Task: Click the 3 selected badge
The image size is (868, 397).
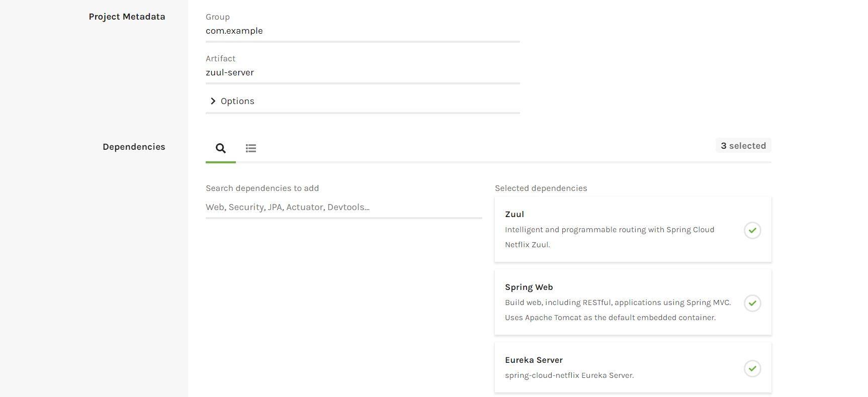Action: tap(743, 146)
